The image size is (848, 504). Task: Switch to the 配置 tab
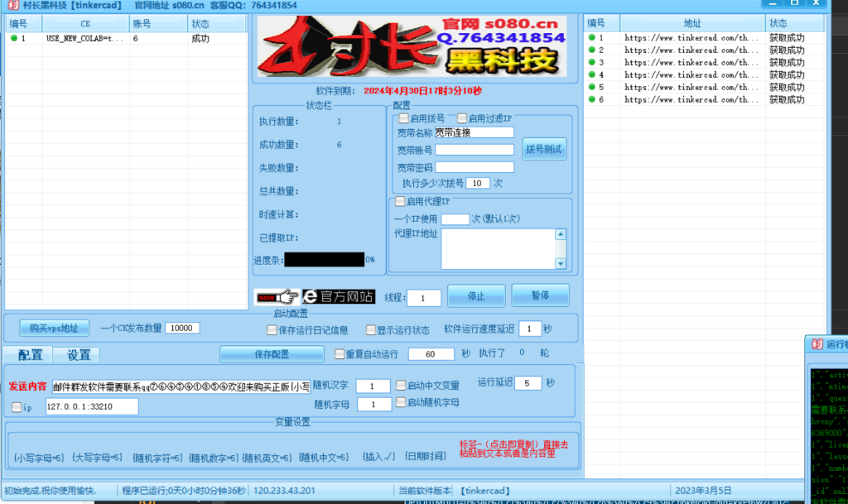point(29,354)
